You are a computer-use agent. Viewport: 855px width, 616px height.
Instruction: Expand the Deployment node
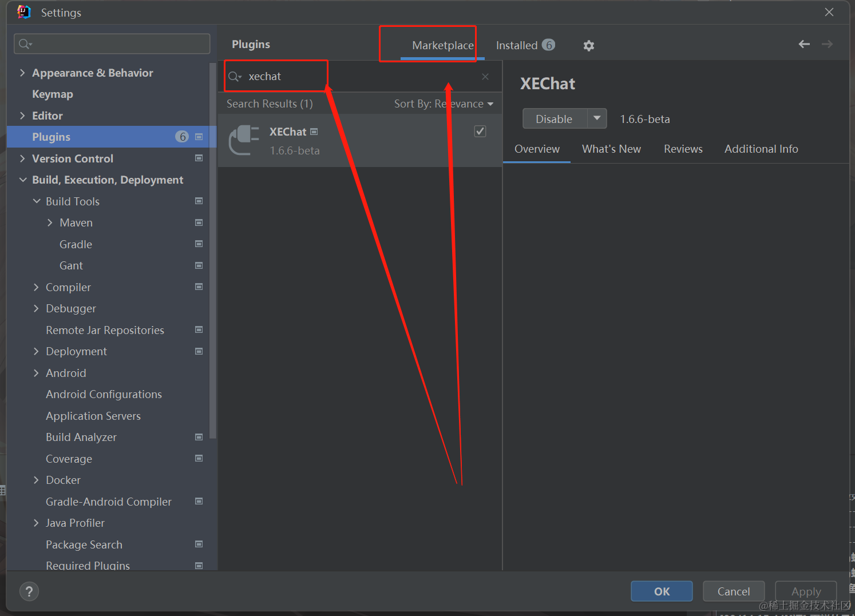[36, 351]
